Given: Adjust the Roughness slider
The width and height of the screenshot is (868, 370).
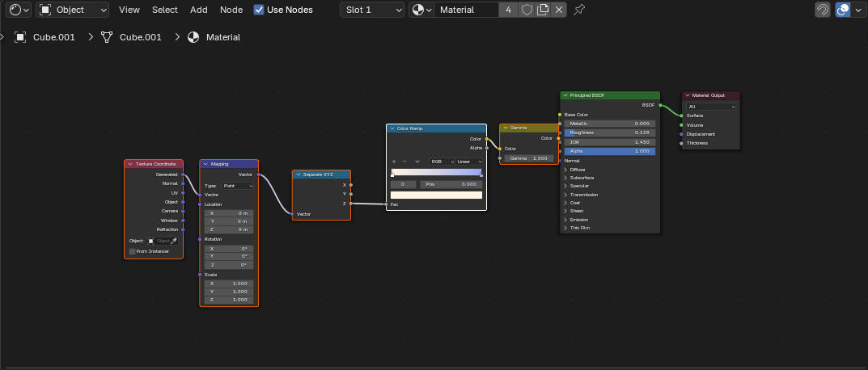Looking at the screenshot, I should coord(610,132).
